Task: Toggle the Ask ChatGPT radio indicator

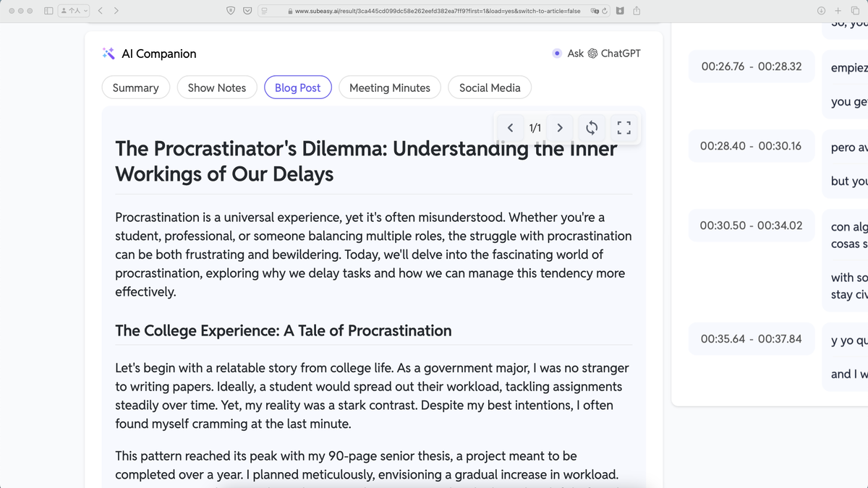Action: coord(556,53)
